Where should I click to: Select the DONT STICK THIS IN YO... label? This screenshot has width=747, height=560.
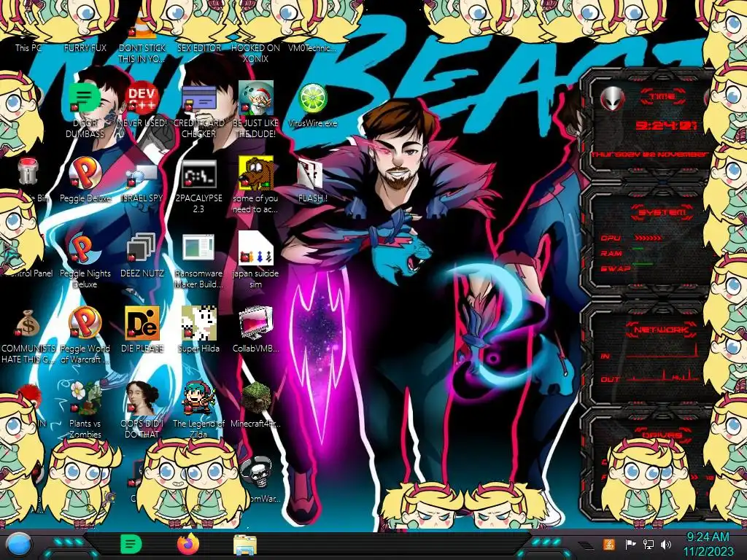pyautogui.click(x=142, y=52)
